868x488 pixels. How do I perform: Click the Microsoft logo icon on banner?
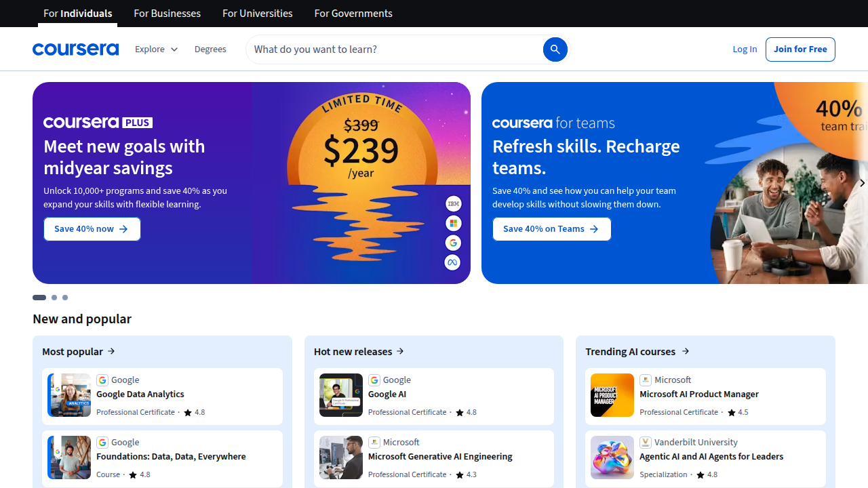pyautogui.click(x=453, y=223)
